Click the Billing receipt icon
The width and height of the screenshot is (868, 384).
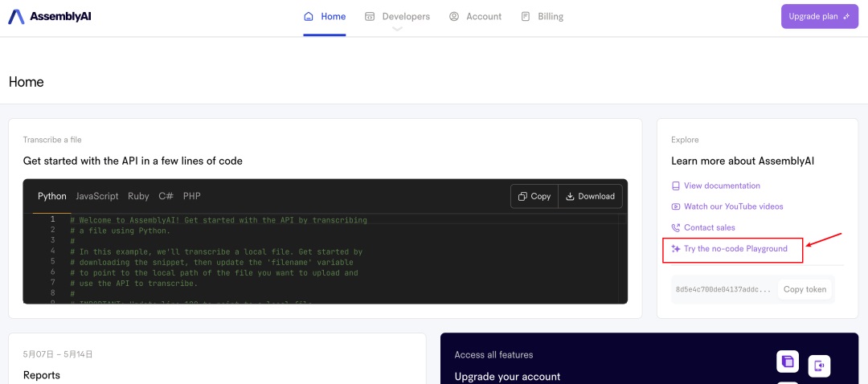[526, 17]
